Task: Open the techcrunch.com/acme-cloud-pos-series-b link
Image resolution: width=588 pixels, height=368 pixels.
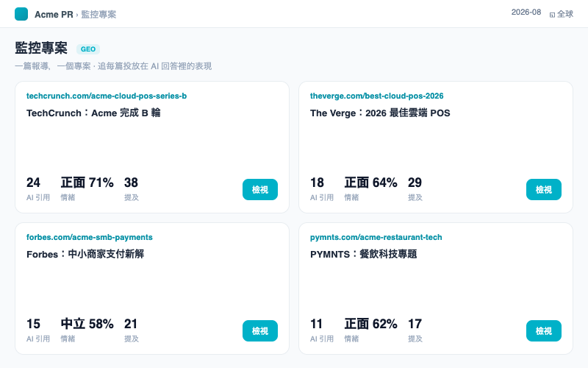Action: click(107, 96)
